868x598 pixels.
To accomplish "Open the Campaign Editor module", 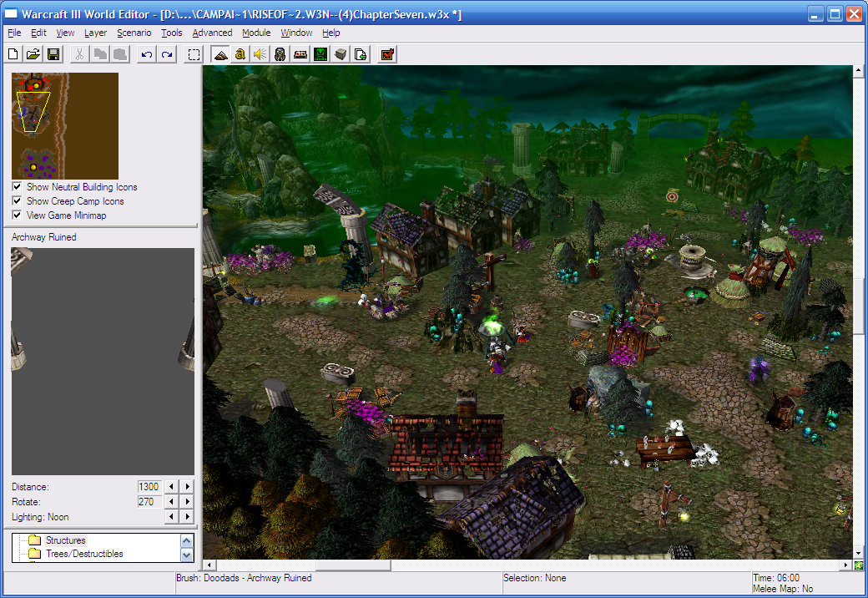I will pyautogui.click(x=300, y=54).
